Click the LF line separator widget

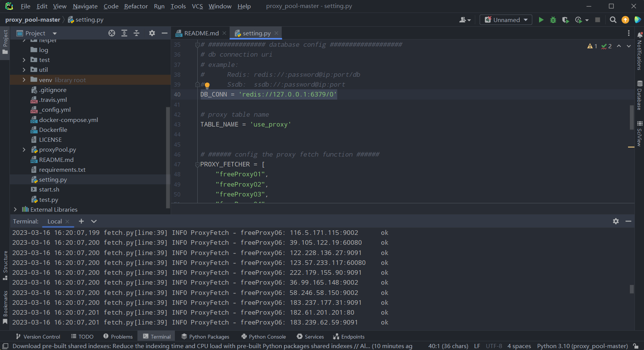click(477, 346)
